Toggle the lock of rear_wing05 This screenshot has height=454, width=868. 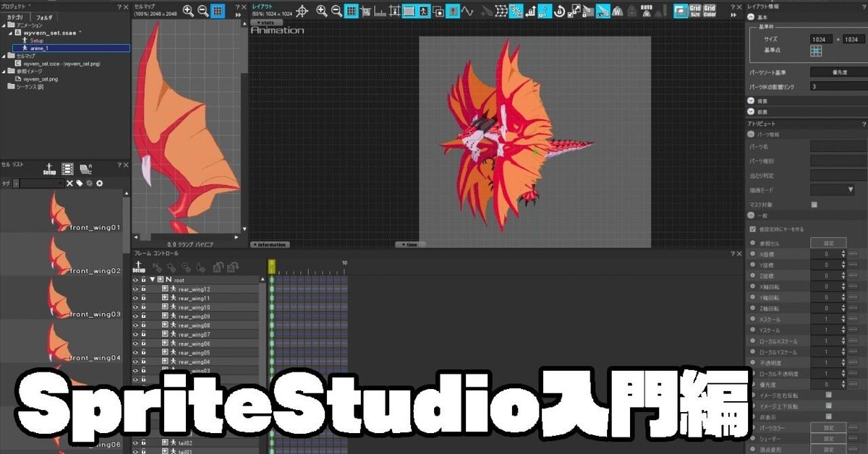[x=144, y=353]
